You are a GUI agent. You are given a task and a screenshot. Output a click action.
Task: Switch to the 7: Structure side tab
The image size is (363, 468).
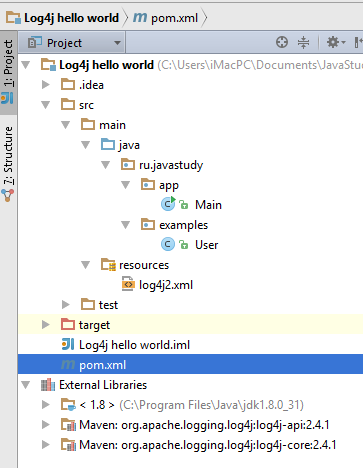8,163
